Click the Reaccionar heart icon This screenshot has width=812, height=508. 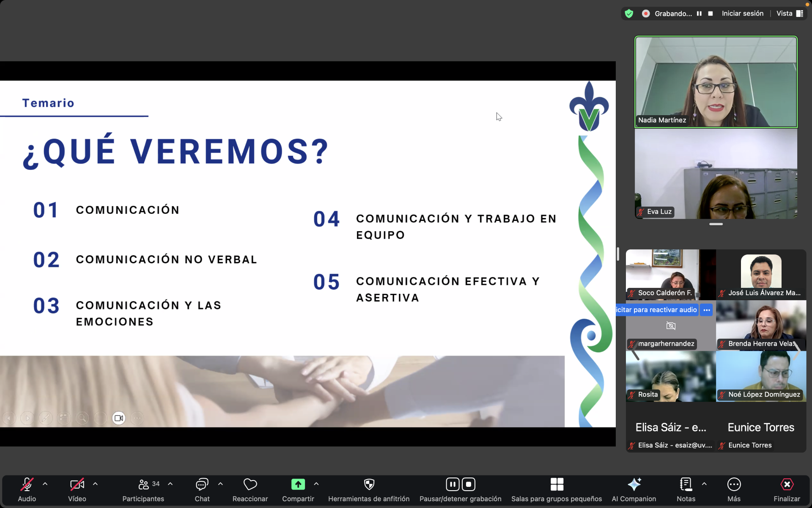tap(250, 484)
